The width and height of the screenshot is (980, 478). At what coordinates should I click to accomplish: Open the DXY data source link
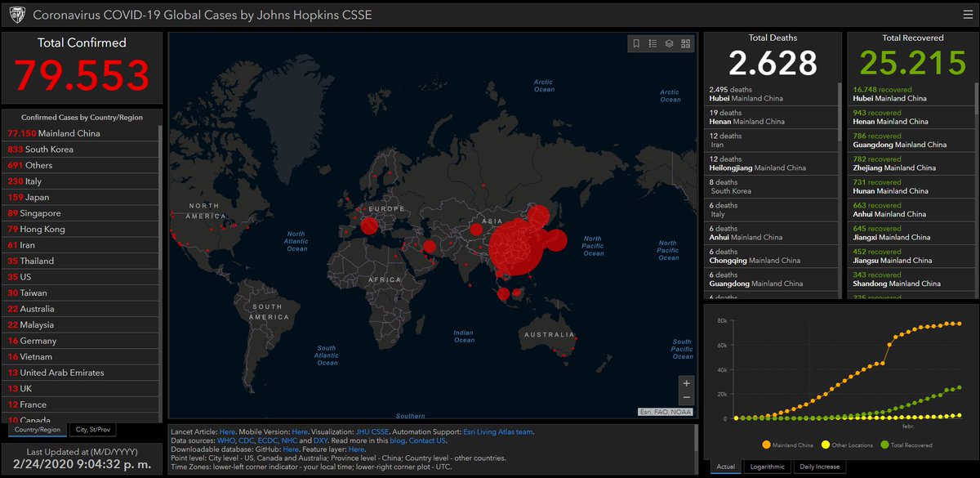coord(320,440)
